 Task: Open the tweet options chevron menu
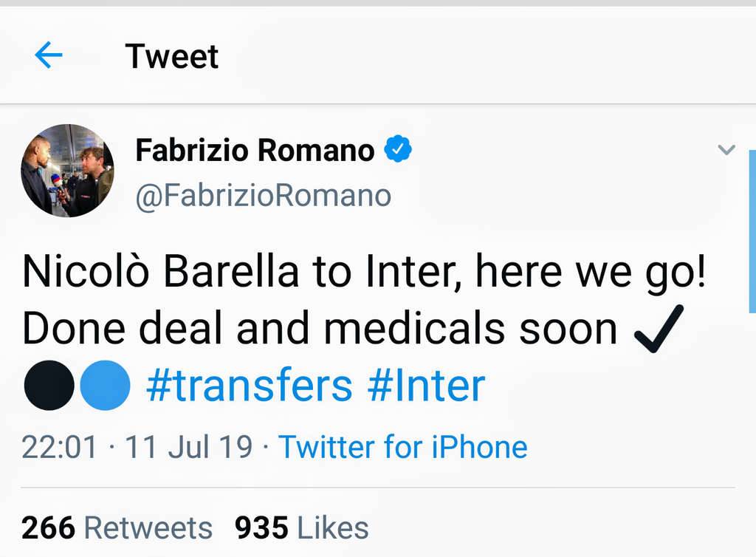pyautogui.click(x=726, y=151)
